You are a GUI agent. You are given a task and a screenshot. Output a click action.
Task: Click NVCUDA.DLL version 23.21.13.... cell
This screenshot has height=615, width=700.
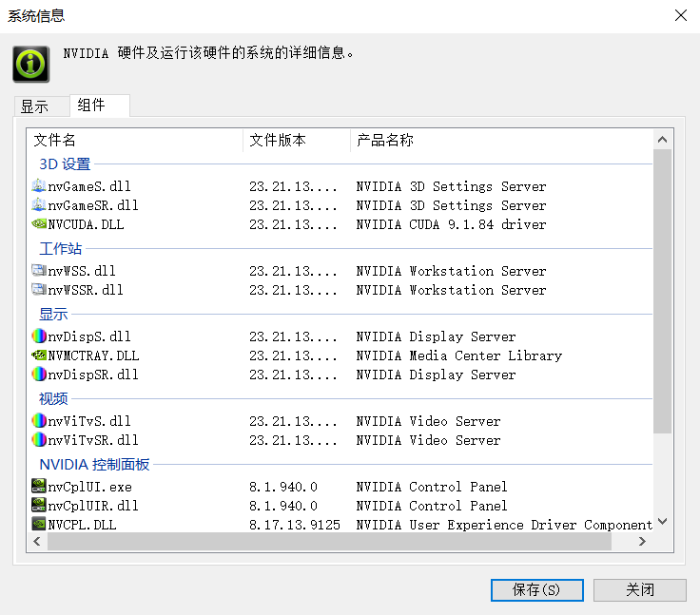pos(293,224)
